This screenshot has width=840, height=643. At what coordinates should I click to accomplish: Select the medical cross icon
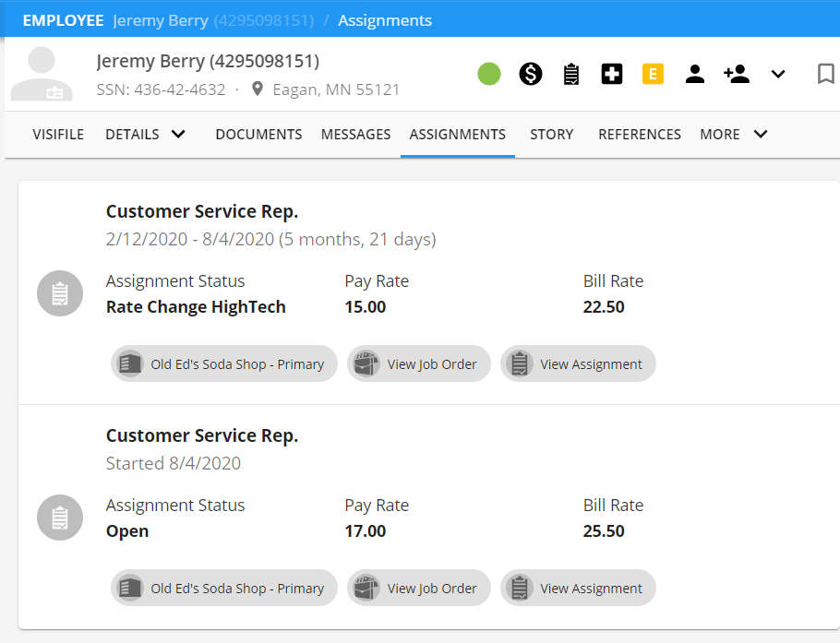point(612,74)
